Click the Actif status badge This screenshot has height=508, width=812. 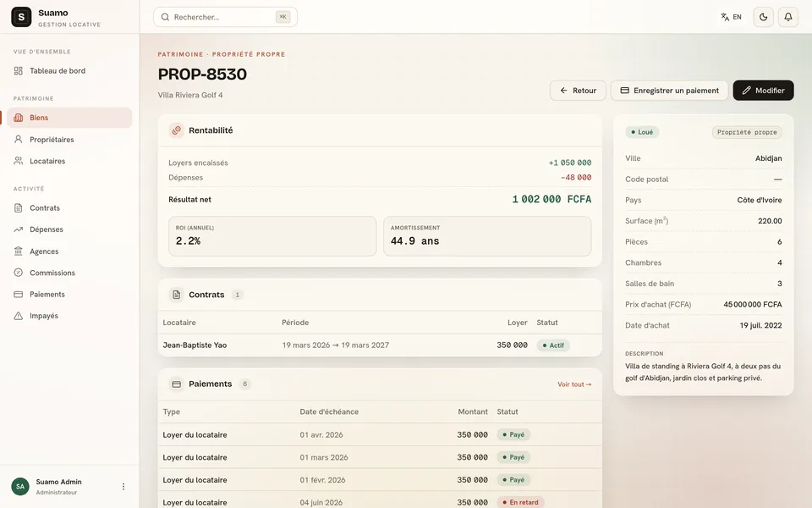tap(553, 345)
